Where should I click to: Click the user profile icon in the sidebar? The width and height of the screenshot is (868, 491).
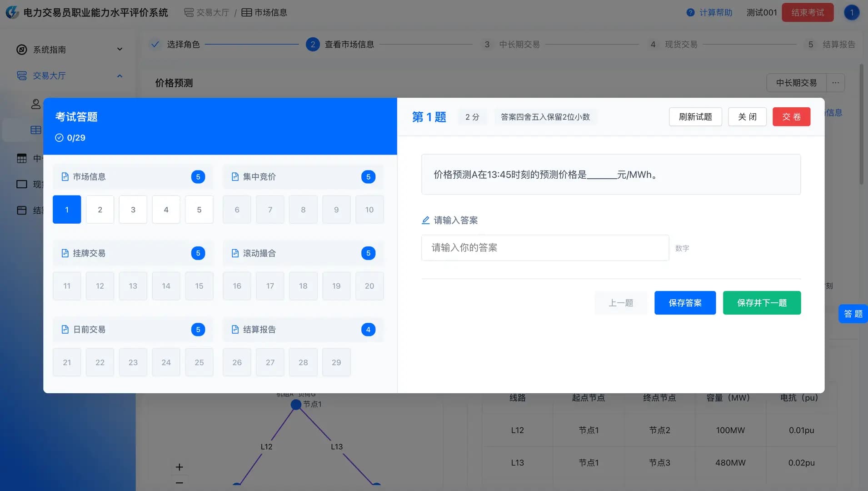pyautogui.click(x=35, y=104)
